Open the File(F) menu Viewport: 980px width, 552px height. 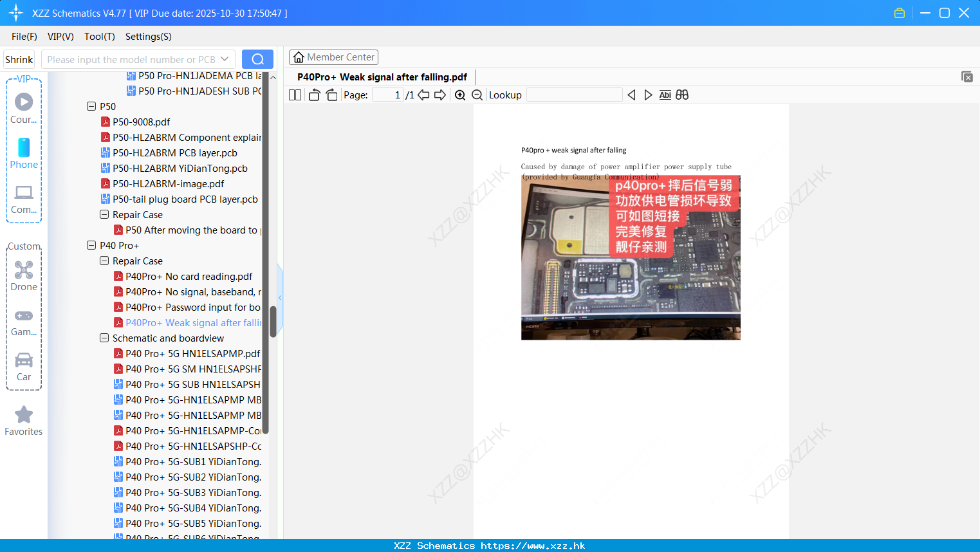[24, 37]
